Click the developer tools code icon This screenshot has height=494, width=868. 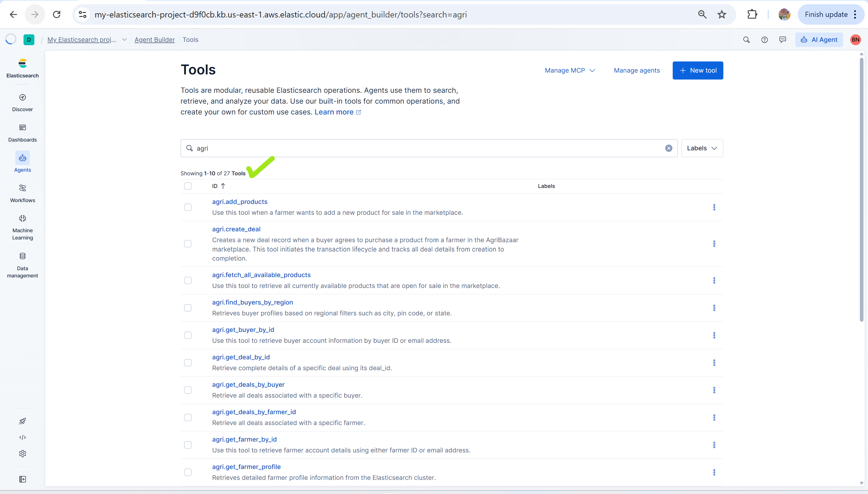pos(22,437)
